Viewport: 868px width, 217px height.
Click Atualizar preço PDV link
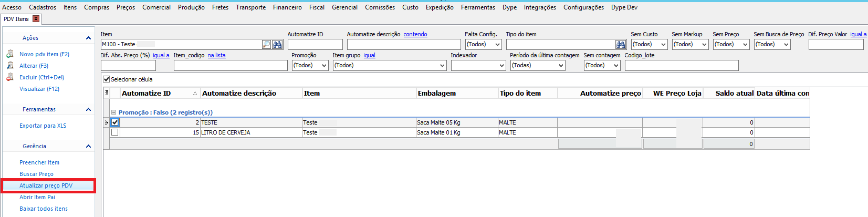pyautogui.click(x=46, y=185)
